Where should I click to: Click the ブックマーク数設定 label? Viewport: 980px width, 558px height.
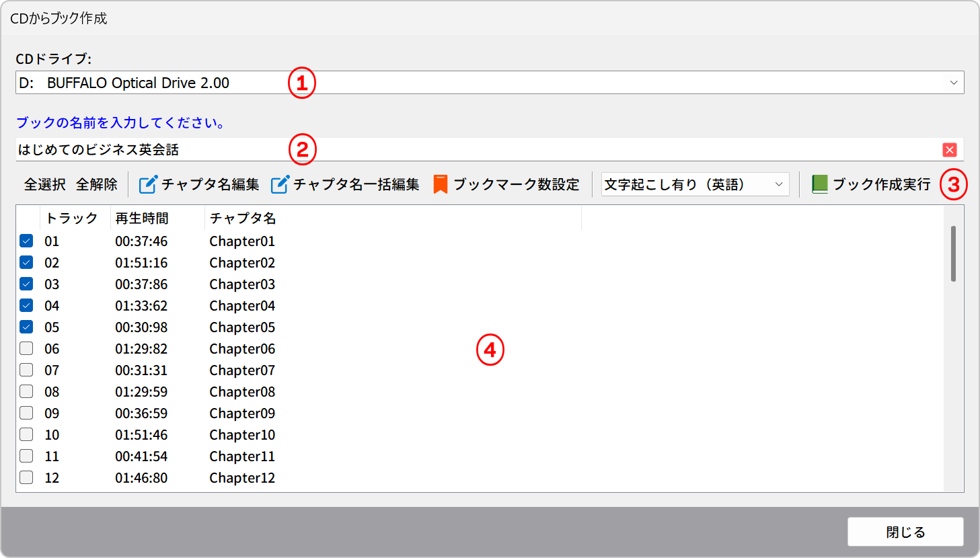click(517, 184)
